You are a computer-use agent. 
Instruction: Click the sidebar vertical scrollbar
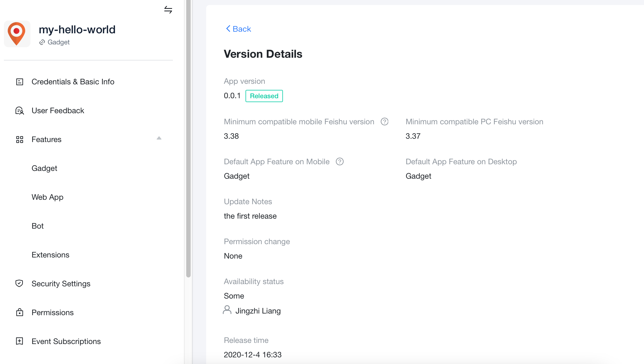point(188,139)
